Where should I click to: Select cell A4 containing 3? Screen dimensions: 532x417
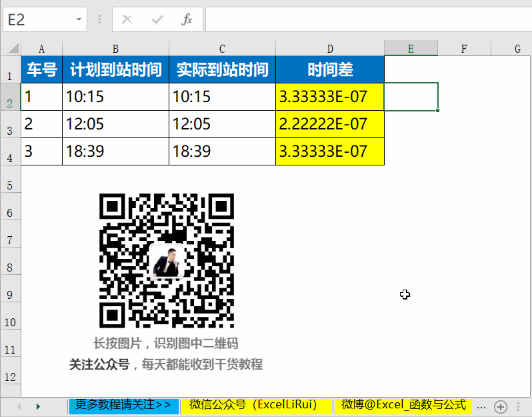pos(42,152)
